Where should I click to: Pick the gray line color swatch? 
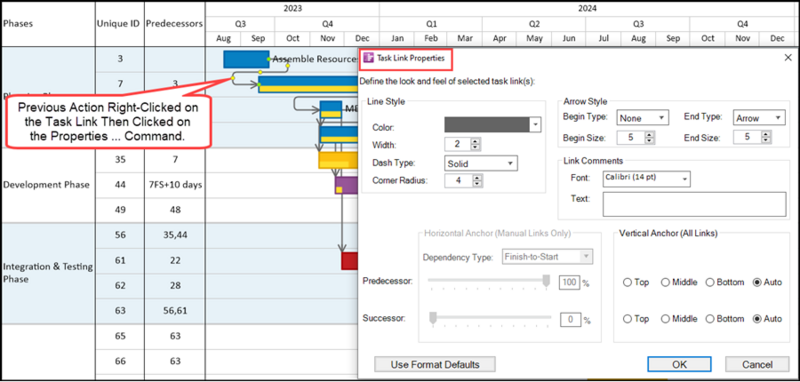point(487,124)
